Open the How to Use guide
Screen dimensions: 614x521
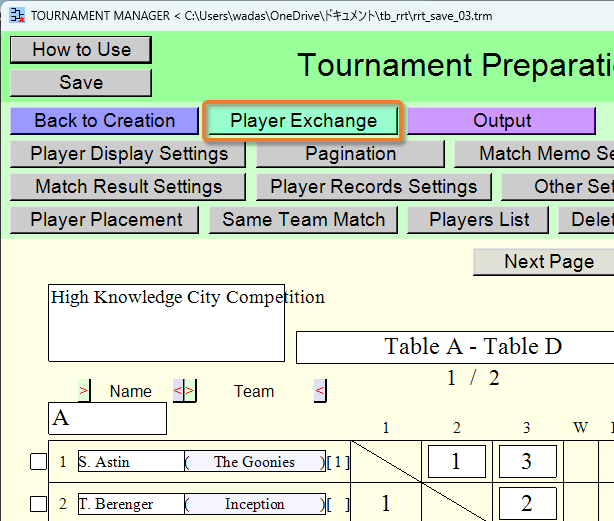point(81,50)
